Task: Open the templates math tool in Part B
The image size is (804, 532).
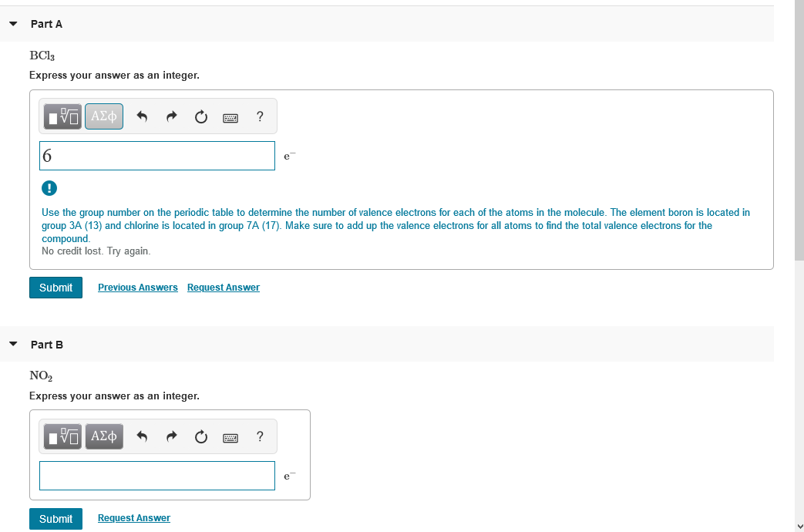Action: [62, 436]
